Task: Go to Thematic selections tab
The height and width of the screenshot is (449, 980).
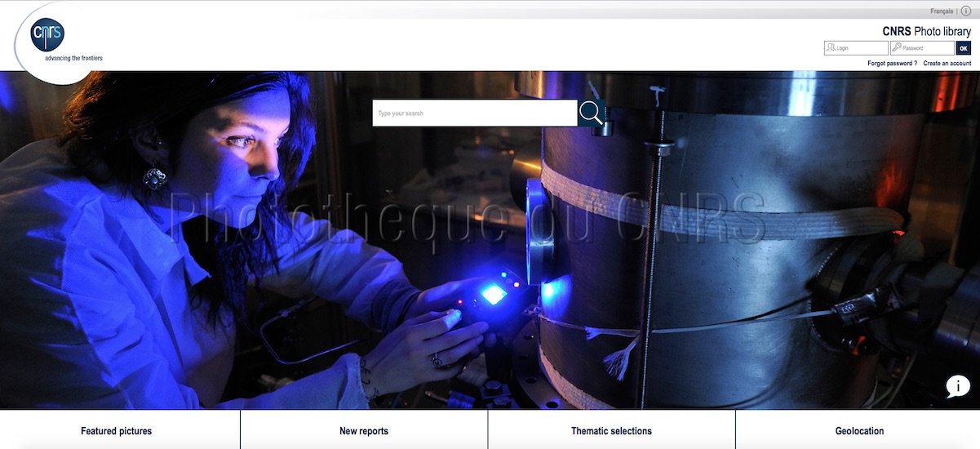Action: click(x=611, y=431)
